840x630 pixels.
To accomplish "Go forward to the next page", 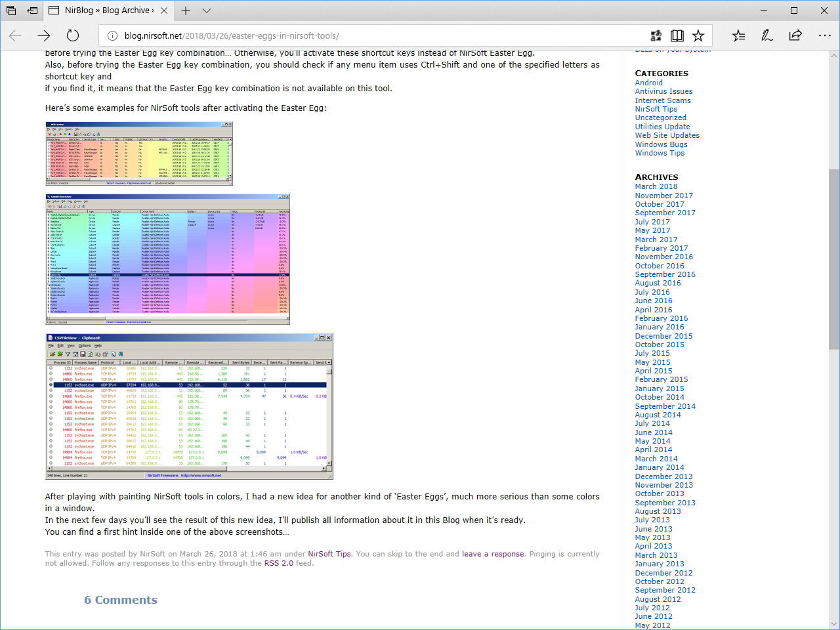I will pyautogui.click(x=44, y=35).
